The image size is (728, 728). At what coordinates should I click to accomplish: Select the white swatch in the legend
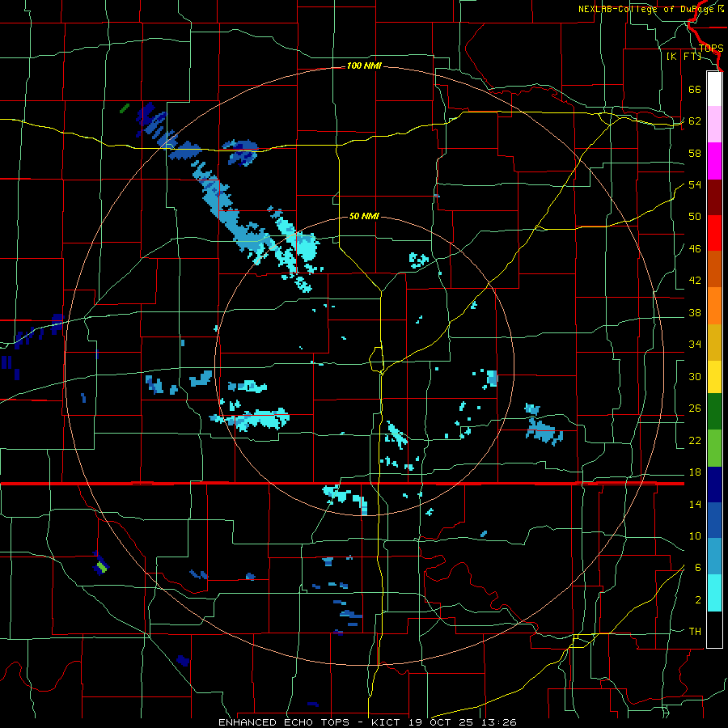point(714,89)
